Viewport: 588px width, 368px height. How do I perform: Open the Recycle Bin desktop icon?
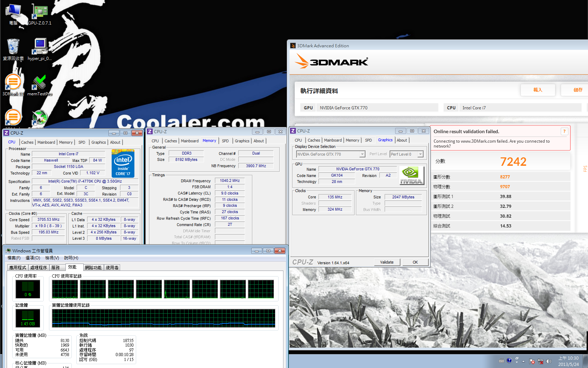pyautogui.click(x=13, y=49)
